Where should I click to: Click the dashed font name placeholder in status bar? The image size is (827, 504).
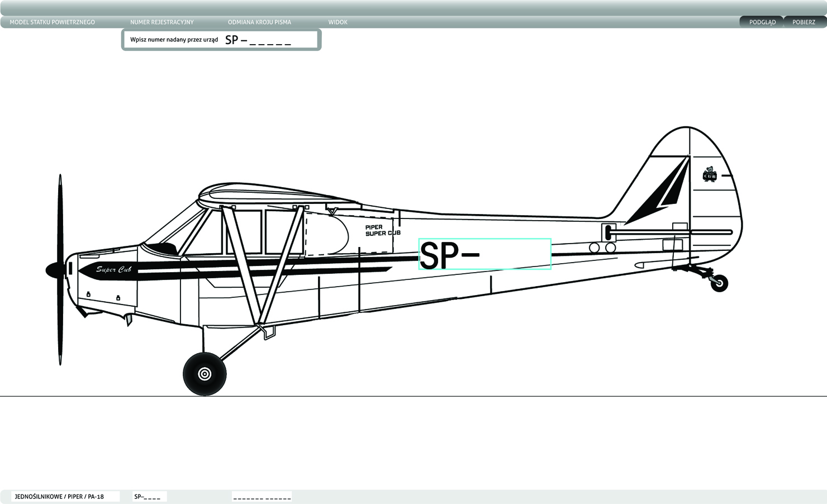point(262,497)
